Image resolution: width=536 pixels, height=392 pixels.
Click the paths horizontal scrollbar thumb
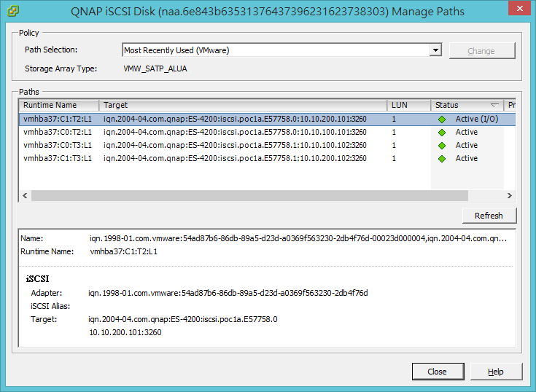(249, 195)
